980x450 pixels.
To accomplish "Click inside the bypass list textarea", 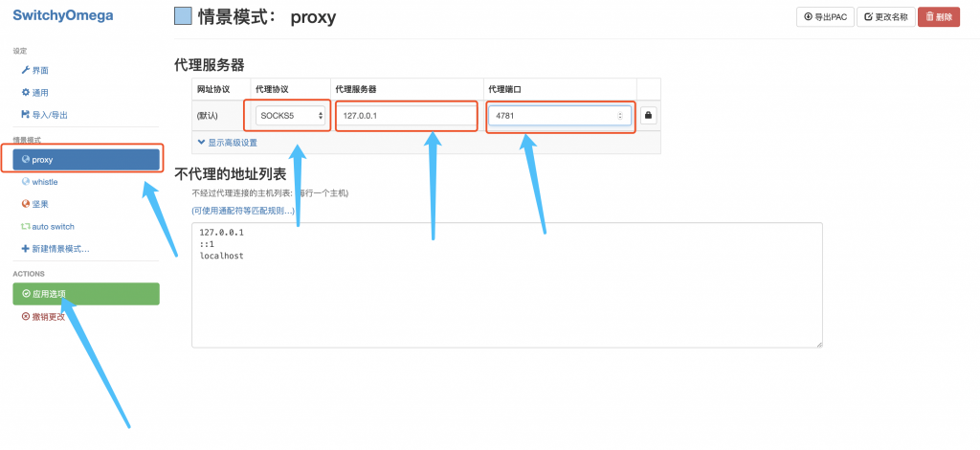I will [507, 285].
